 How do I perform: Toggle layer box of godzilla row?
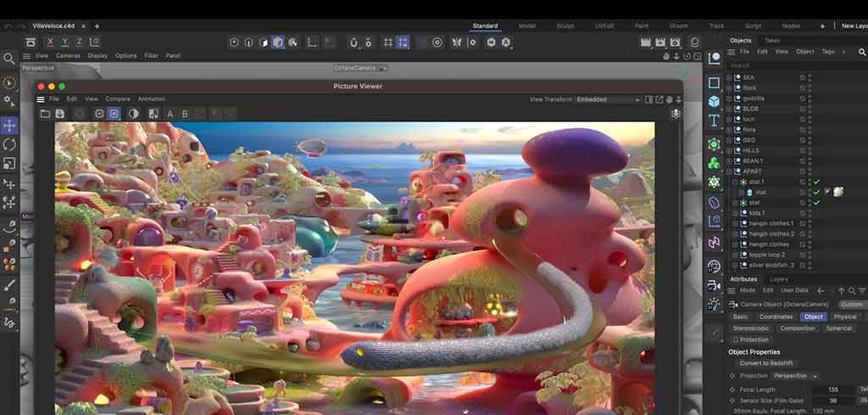(802, 98)
